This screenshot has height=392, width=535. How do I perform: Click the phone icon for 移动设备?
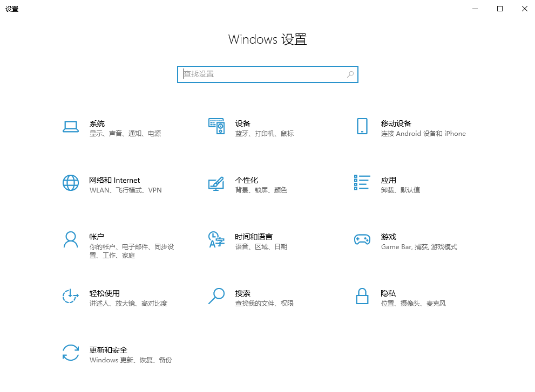click(x=362, y=126)
